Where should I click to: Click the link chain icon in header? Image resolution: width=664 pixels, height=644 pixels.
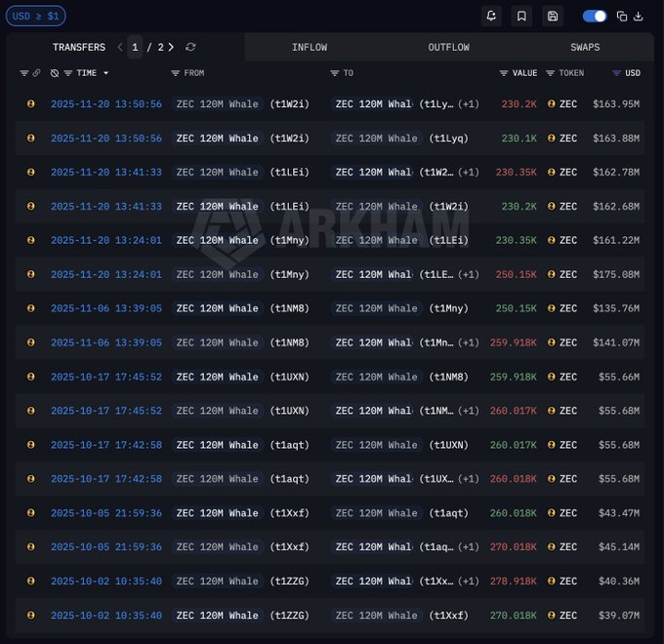coord(37,73)
